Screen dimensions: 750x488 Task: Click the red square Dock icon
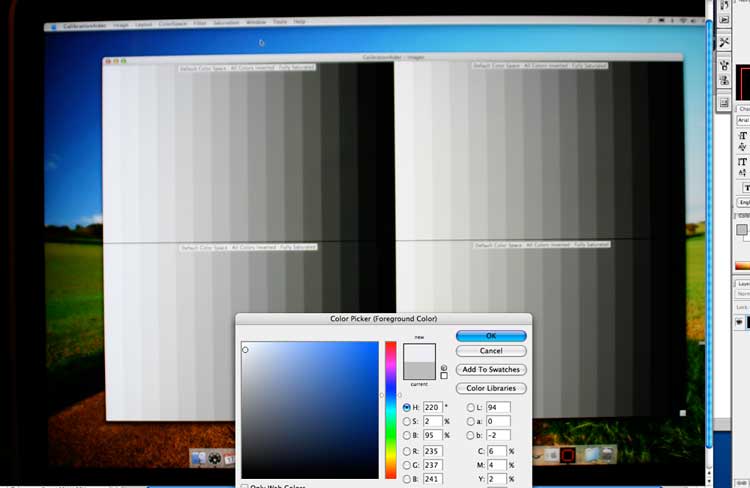(x=567, y=455)
